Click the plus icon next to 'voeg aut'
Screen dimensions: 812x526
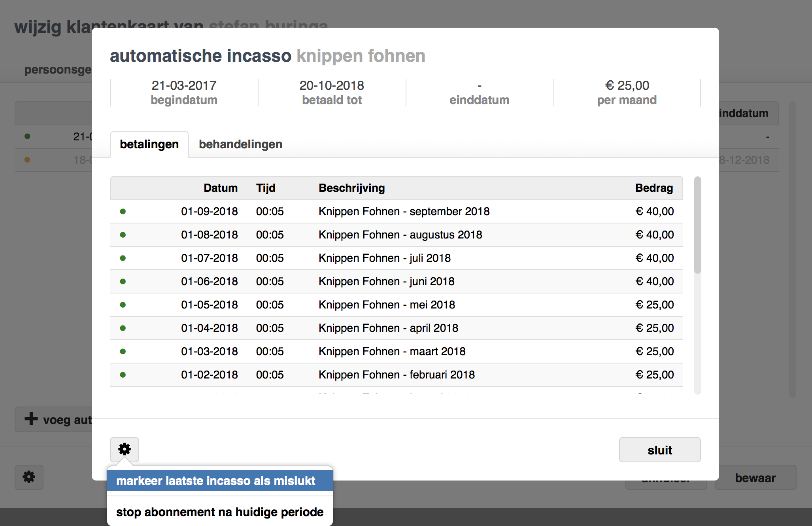[31, 419]
